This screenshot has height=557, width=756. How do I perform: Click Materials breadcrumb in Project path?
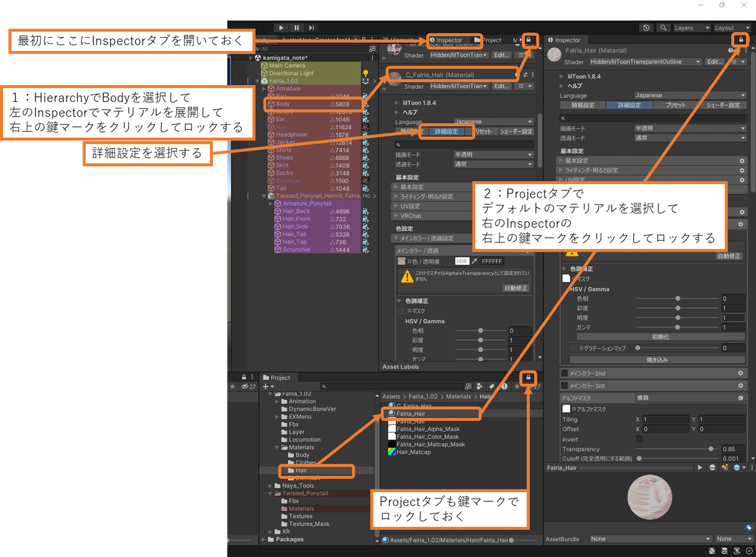458,396
